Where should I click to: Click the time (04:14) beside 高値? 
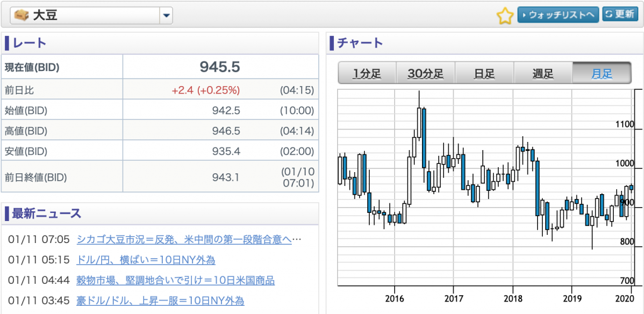pyautogui.click(x=297, y=131)
